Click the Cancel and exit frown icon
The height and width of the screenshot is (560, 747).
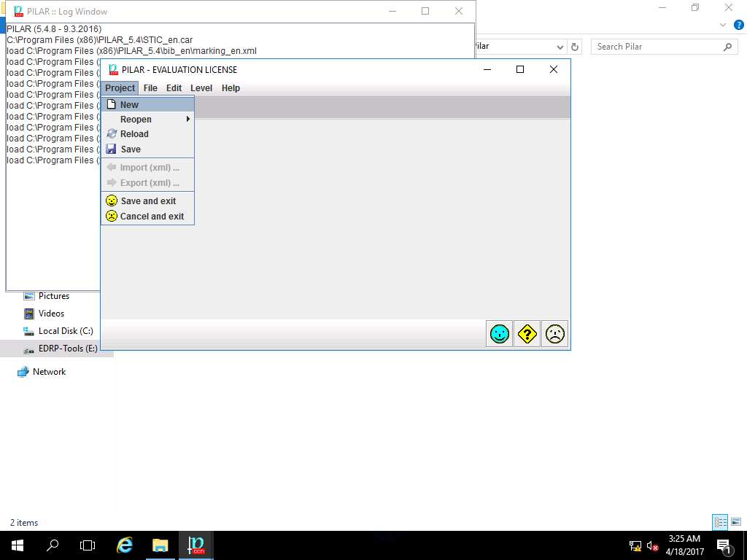(x=112, y=216)
